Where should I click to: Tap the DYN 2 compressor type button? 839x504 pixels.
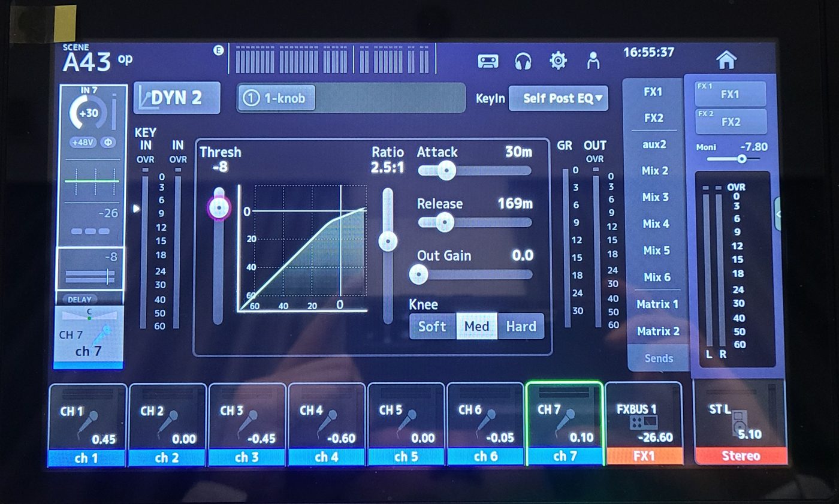[177, 98]
